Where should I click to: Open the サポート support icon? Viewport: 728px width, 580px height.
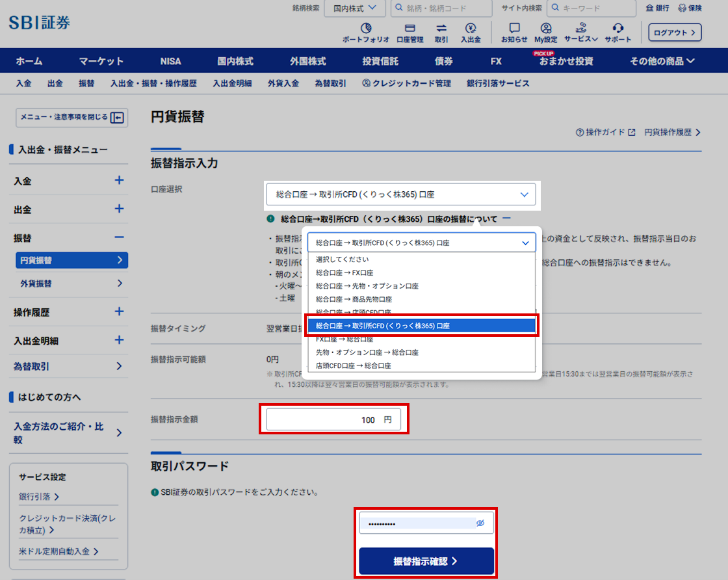click(x=617, y=33)
